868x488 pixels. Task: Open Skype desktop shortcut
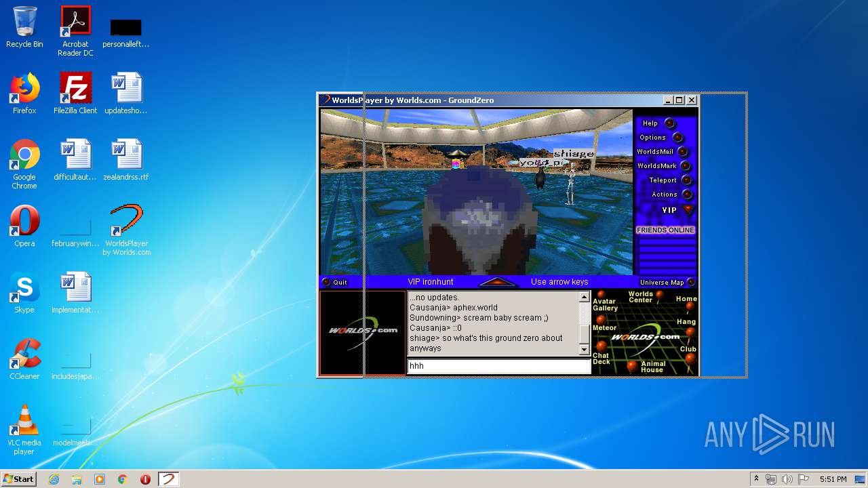(24, 293)
